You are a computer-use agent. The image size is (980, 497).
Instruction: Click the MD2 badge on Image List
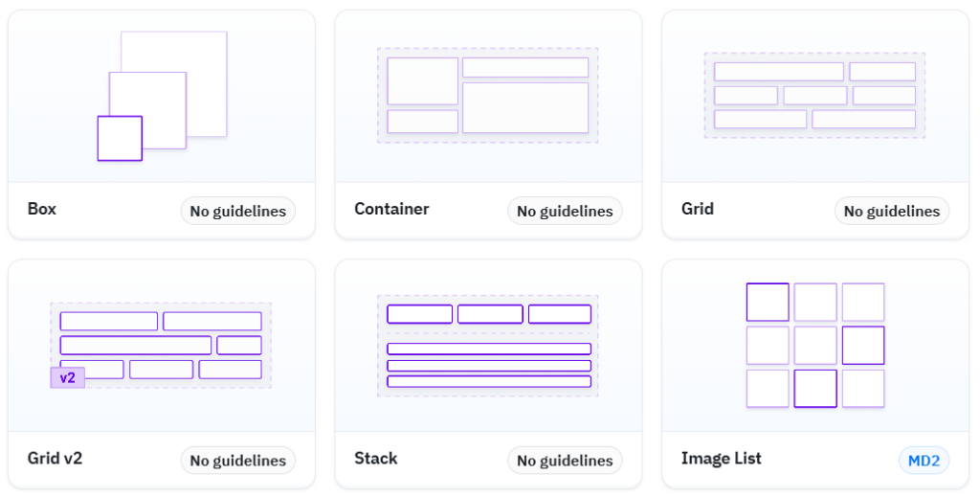tap(924, 461)
